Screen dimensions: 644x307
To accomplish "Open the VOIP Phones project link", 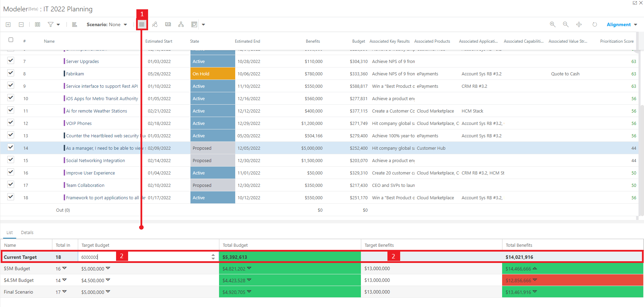I will tap(79, 123).
